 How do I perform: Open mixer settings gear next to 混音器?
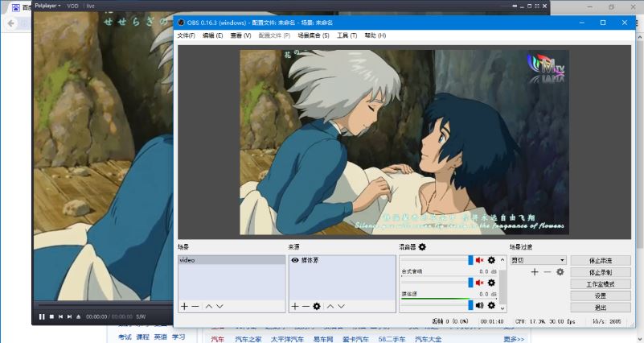click(x=422, y=246)
